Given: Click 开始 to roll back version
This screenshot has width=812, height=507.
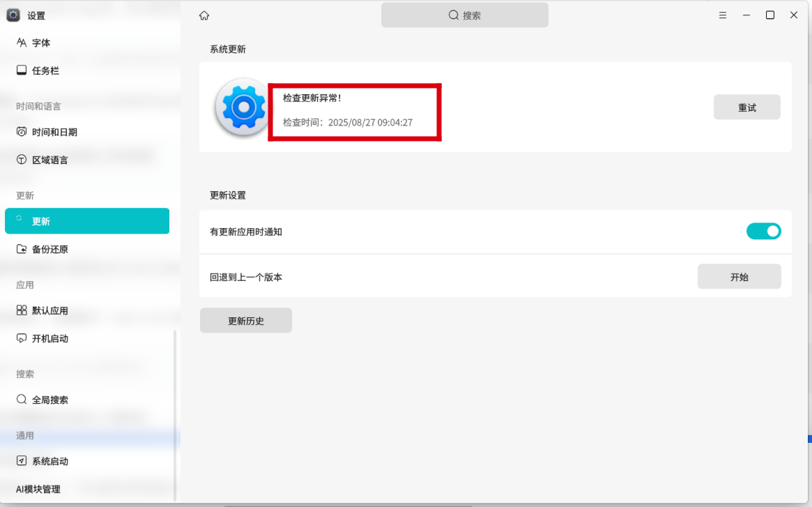Looking at the screenshot, I should pyautogui.click(x=739, y=277).
